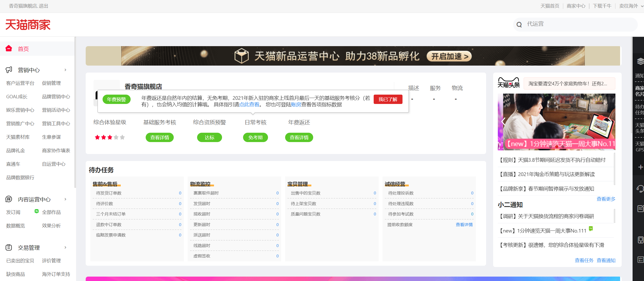Open 2021年淘金币策略 live notice
Viewport: 644px width, 281px height.
point(546,174)
